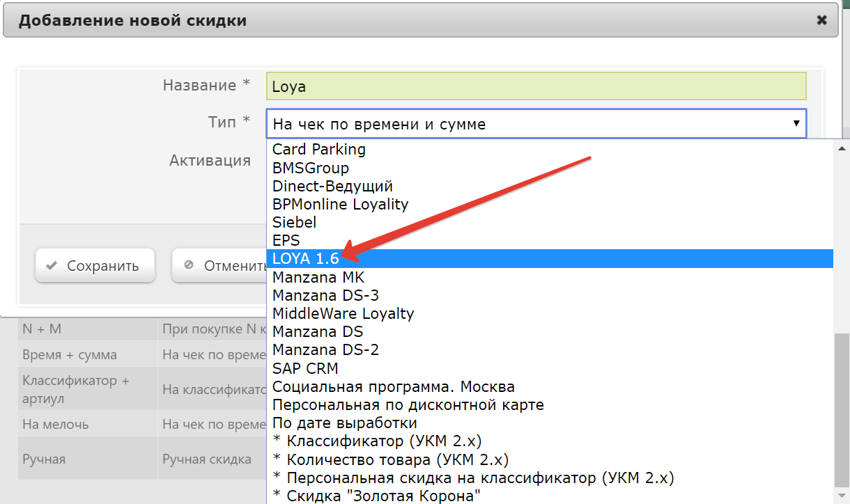850x504 pixels.
Task: Click the cancel circle icon on Отменить
Action: coord(188,265)
